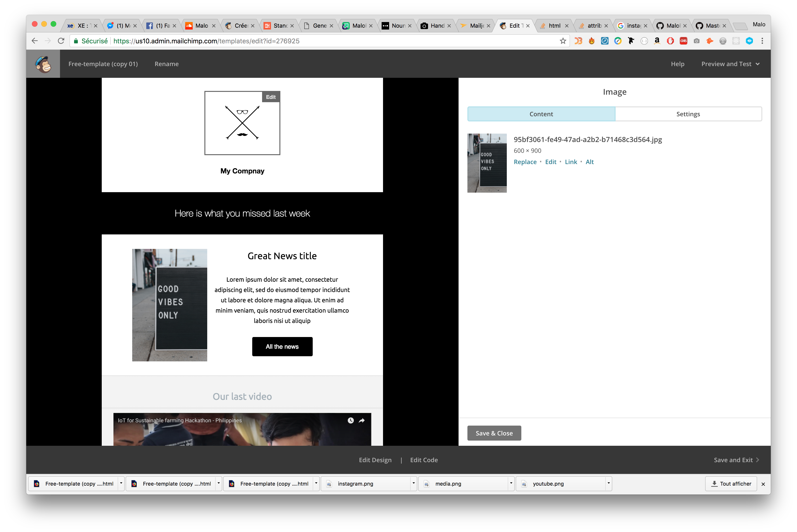Click the Replace image option
797x532 pixels.
click(x=525, y=161)
